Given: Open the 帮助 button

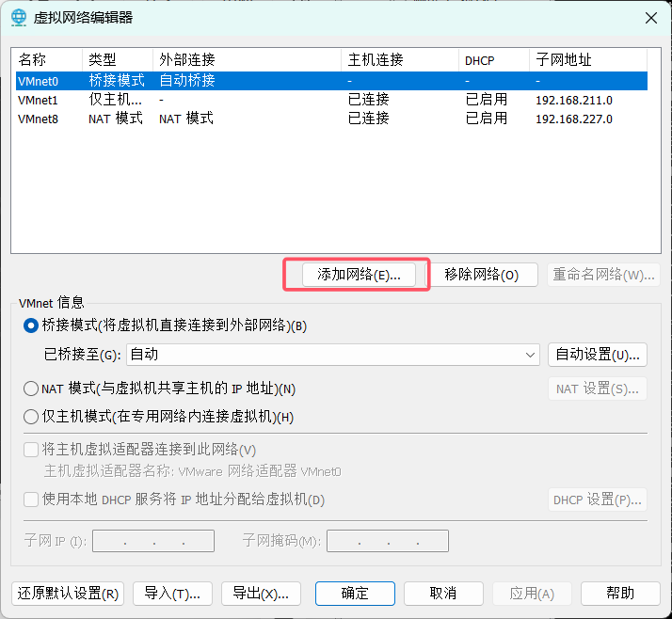Looking at the screenshot, I should point(620,594).
